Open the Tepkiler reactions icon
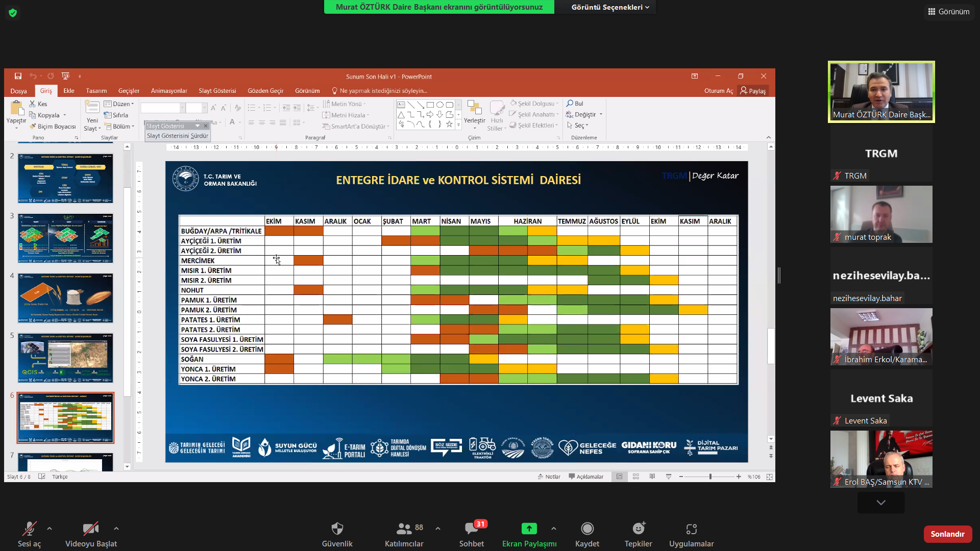Screen dimensions: 980x551 pos(638,529)
